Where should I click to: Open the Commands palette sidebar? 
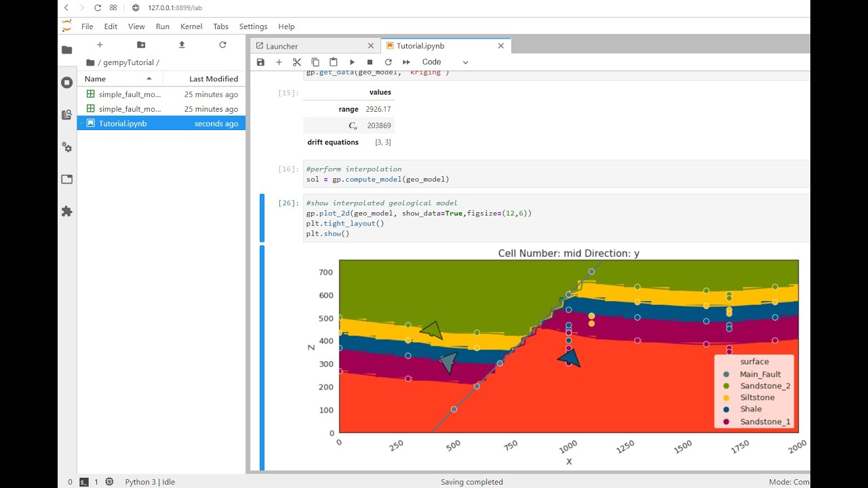click(66, 147)
